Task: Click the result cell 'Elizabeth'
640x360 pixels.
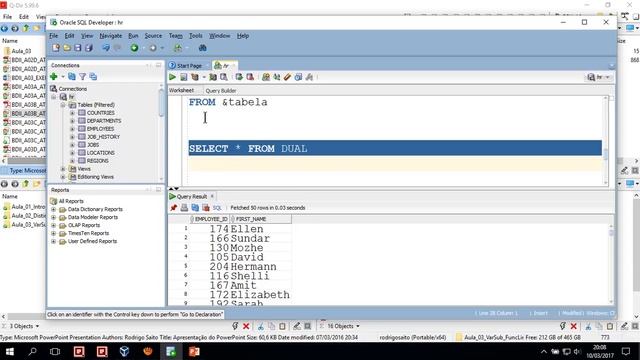Action: pos(260,295)
